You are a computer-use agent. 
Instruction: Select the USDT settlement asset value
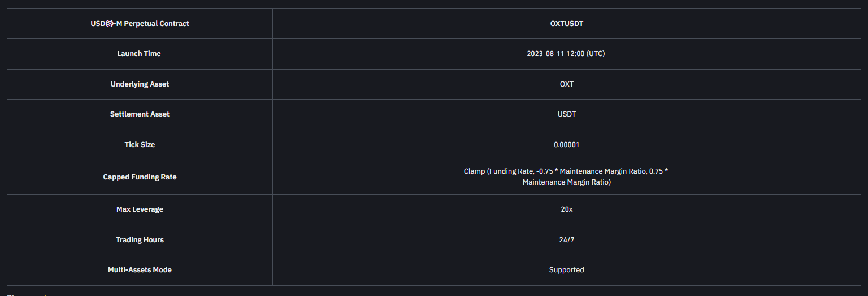(x=566, y=114)
